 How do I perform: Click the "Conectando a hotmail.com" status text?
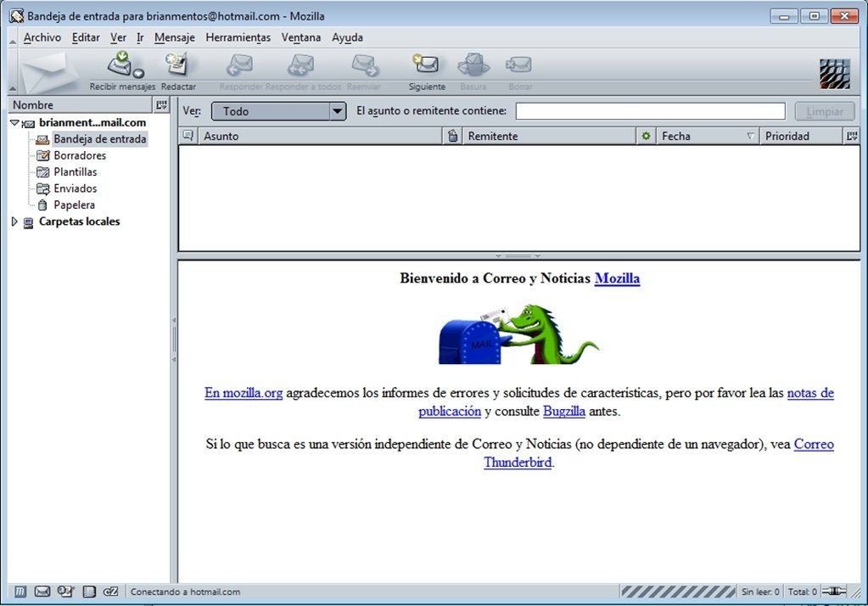point(186,592)
